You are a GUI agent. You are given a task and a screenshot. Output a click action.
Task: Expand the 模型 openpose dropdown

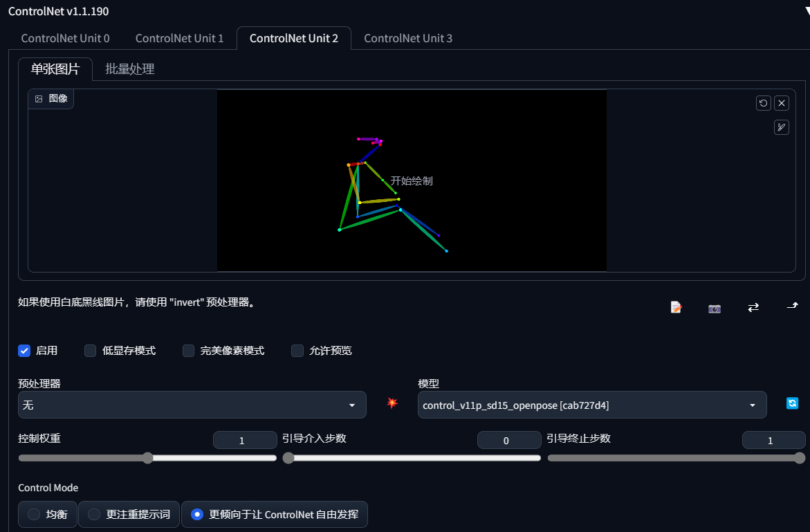point(592,405)
